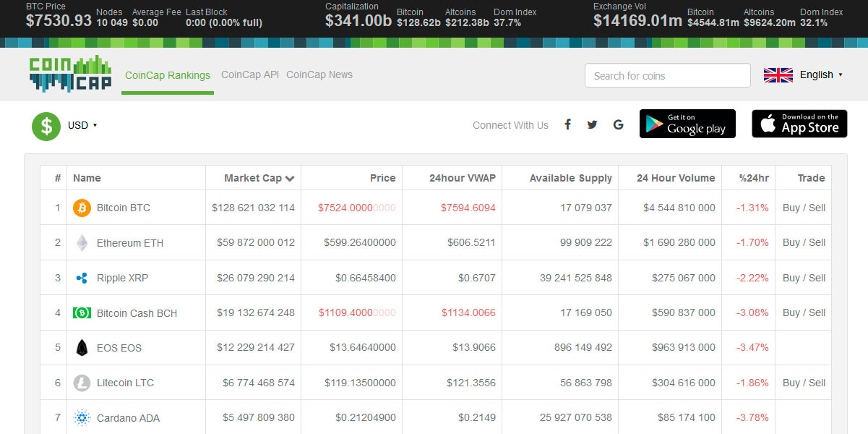This screenshot has height=434, width=868.
Task: Sort by Market Cap column arrow
Action: [290, 179]
